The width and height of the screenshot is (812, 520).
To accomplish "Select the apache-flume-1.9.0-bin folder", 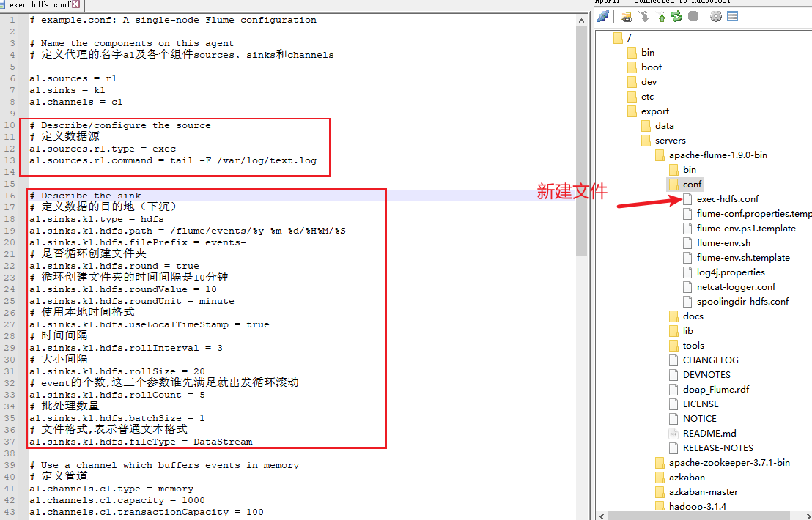I will pos(717,155).
